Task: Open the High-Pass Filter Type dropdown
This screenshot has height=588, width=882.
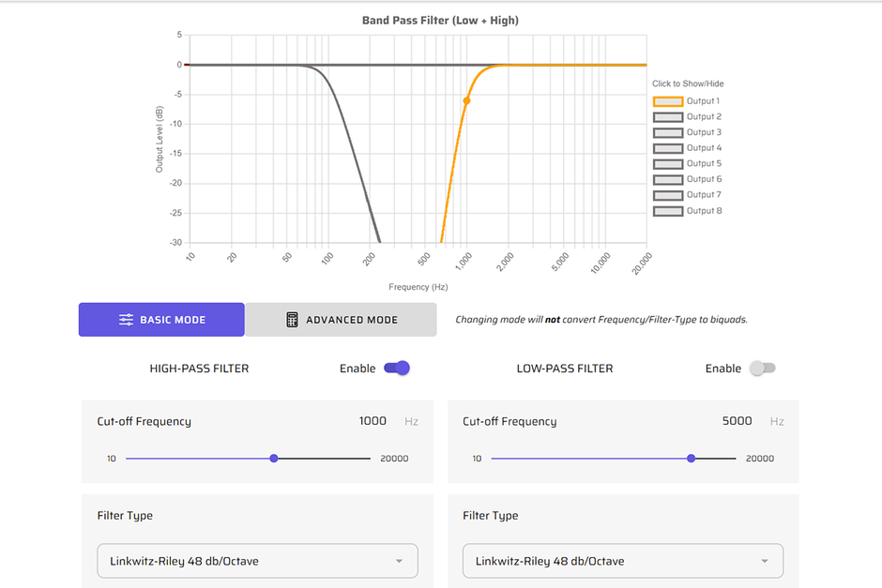Action: pos(257,561)
